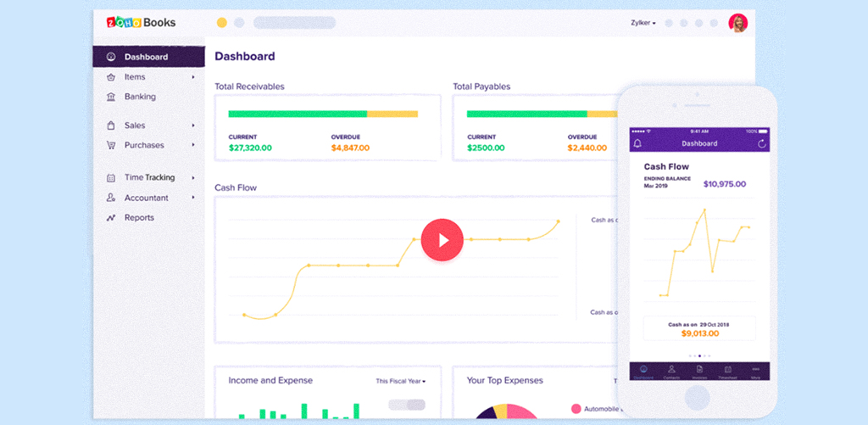Open Purchases in the sidebar menu

click(x=144, y=145)
